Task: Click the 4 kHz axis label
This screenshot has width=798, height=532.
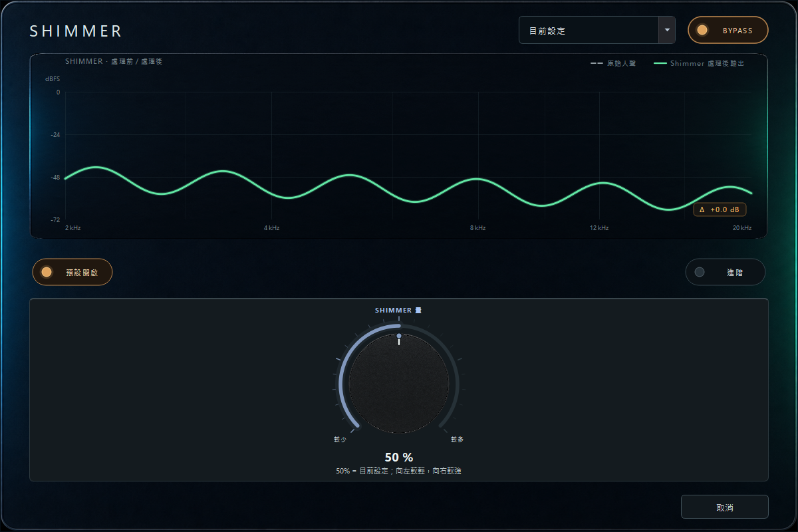Action: [271, 228]
